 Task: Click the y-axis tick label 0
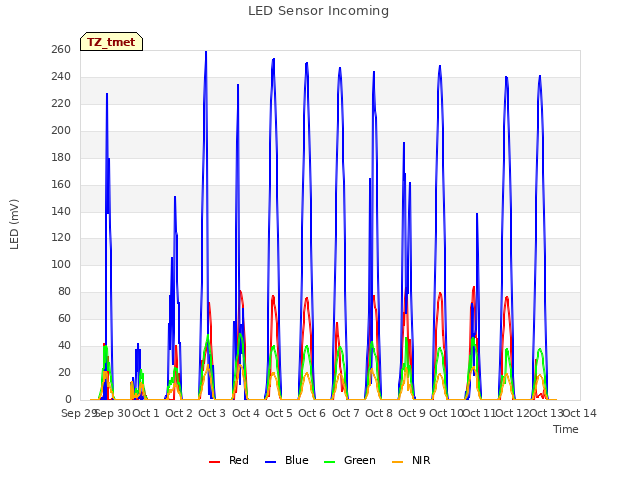coord(68,399)
